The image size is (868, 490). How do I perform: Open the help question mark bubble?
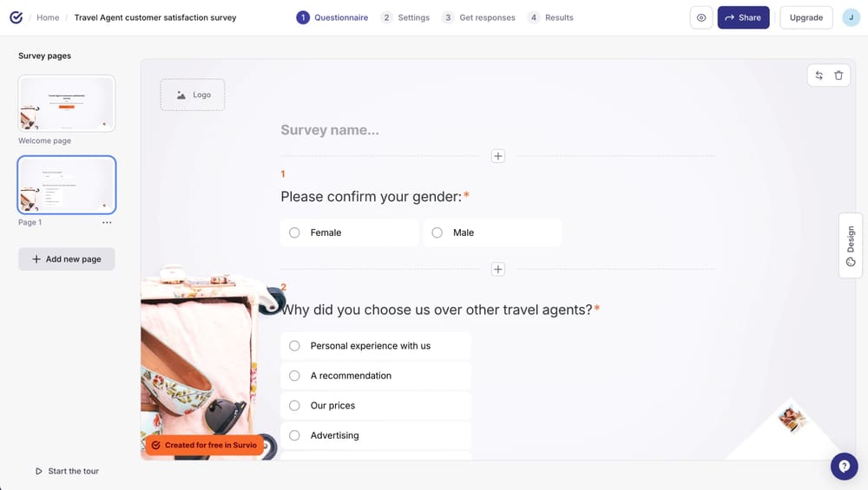pos(844,467)
